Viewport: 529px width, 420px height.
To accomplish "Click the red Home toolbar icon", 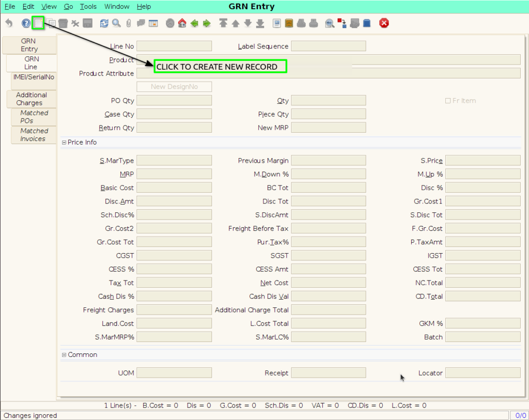I will point(182,23).
